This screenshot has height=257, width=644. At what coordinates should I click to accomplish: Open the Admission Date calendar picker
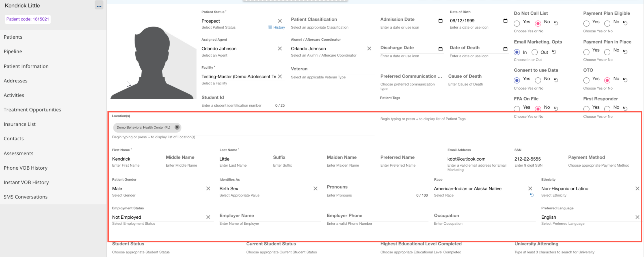(x=440, y=21)
